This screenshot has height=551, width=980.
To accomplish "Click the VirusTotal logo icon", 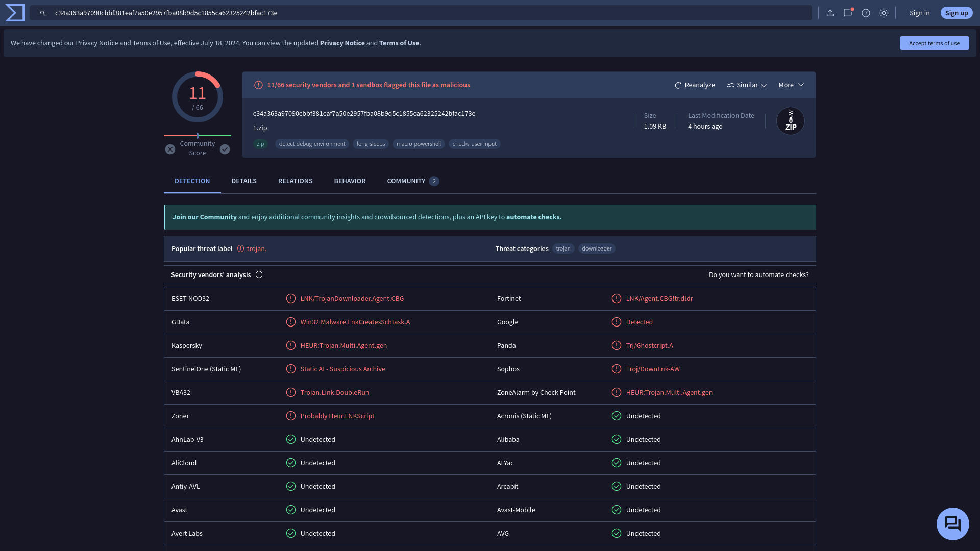I will (15, 13).
